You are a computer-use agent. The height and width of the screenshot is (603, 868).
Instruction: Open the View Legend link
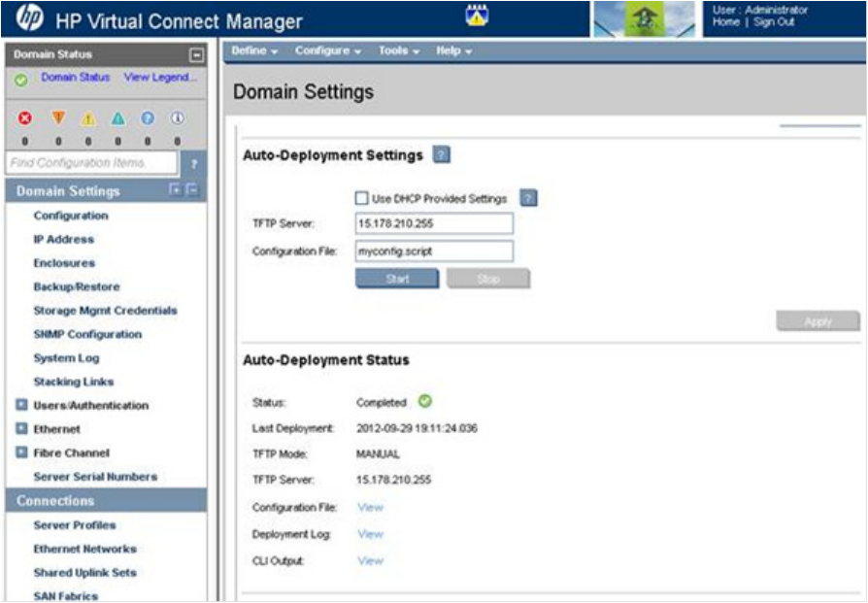(160, 77)
